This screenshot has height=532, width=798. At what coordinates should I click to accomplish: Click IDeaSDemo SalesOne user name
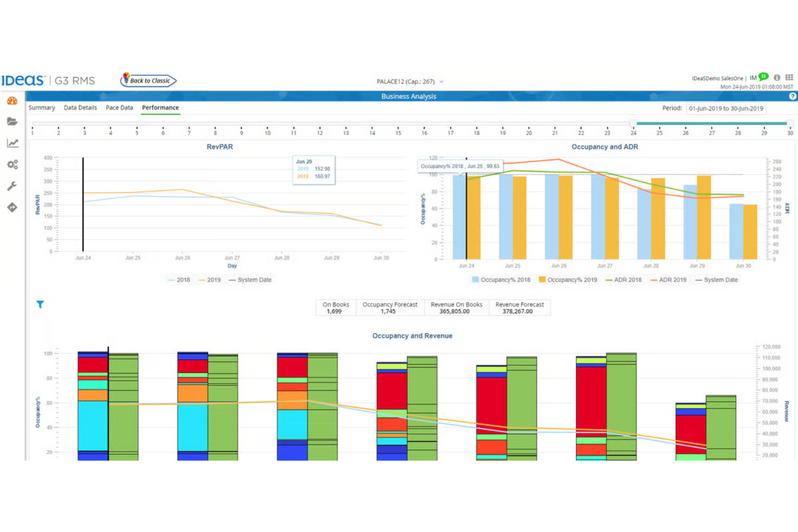point(717,79)
